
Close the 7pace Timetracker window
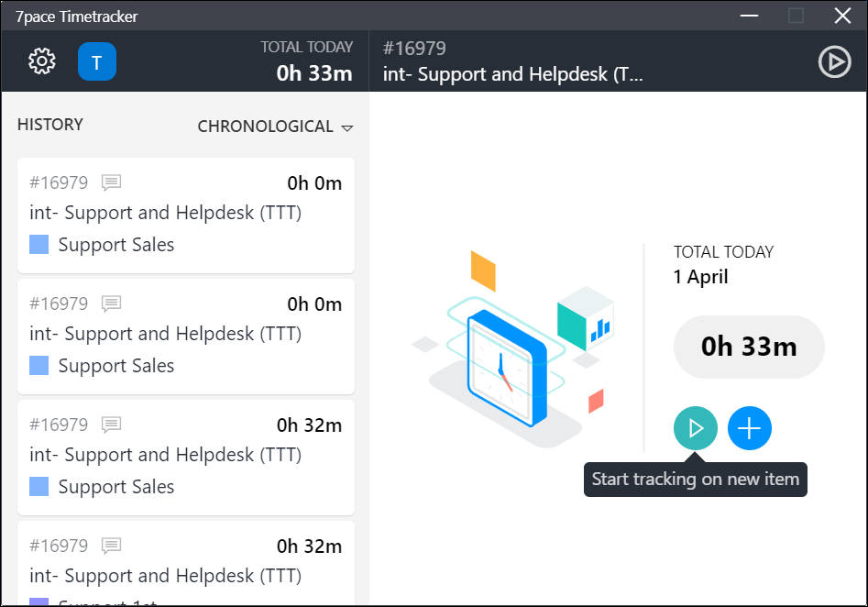[x=842, y=16]
